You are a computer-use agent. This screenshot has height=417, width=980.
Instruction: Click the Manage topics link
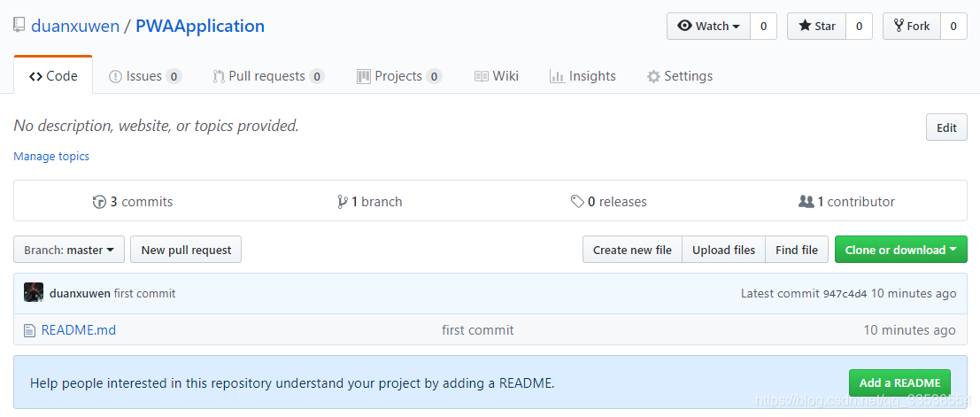(x=51, y=157)
